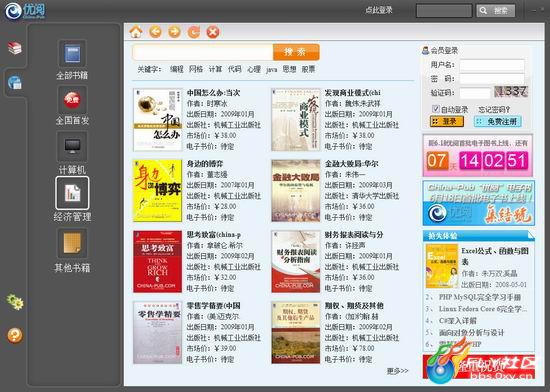Select keyword 思想

pyautogui.click(x=289, y=69)
